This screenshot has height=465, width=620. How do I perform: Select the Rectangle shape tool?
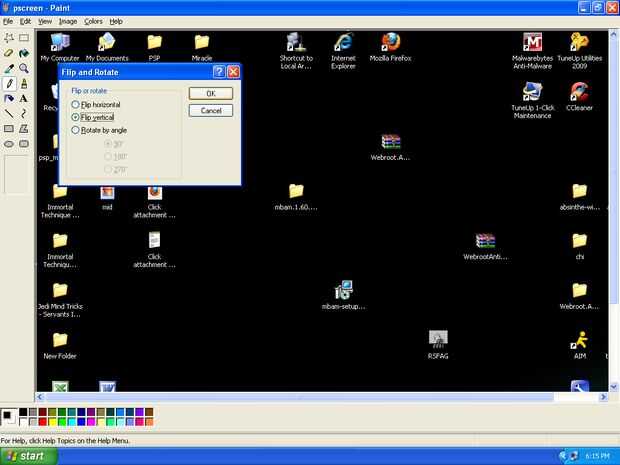(9, 129)
